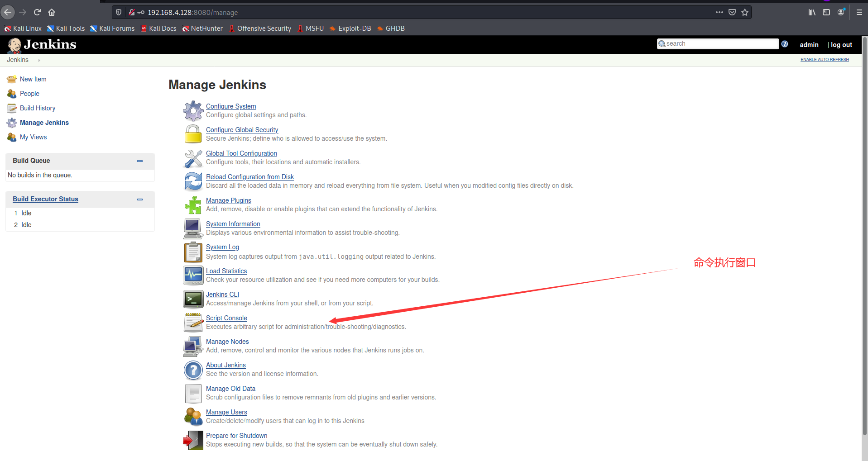Open New Item in the sidebar

point(33,79)
